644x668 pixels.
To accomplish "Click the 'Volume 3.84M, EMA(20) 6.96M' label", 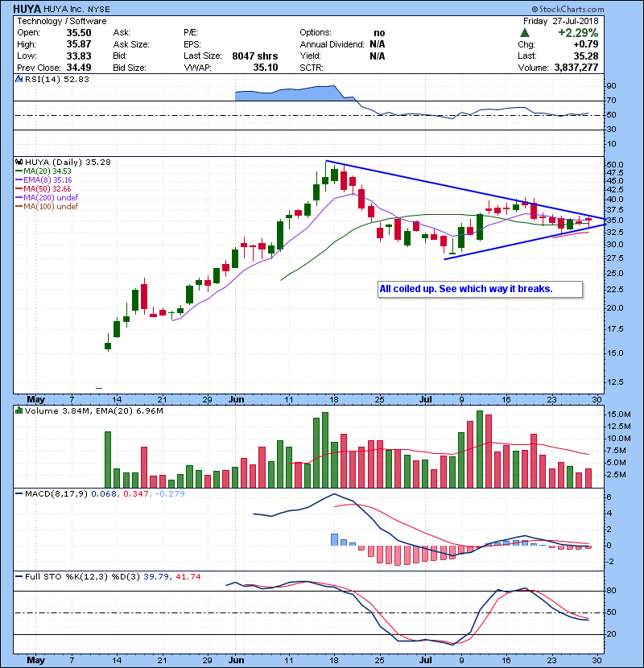I will coord(93,410).
